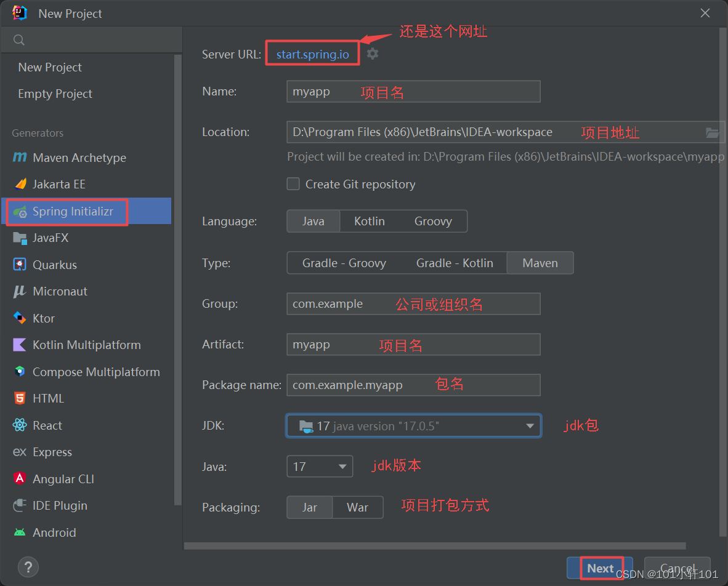The image size is (728, 586).
Task: Click the Location input field
Action: pyautogui.click(x=506, y=132)
